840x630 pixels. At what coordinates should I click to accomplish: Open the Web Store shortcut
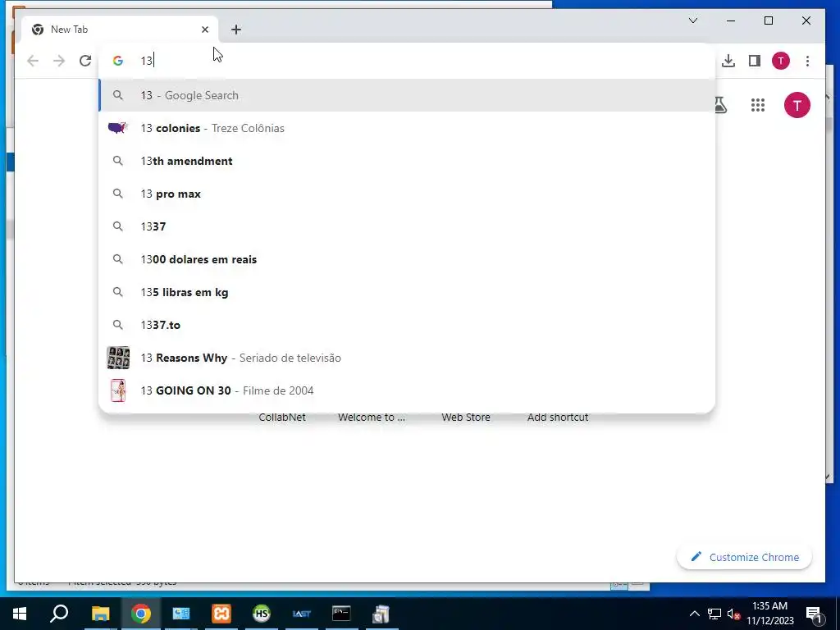pos(466,418)
